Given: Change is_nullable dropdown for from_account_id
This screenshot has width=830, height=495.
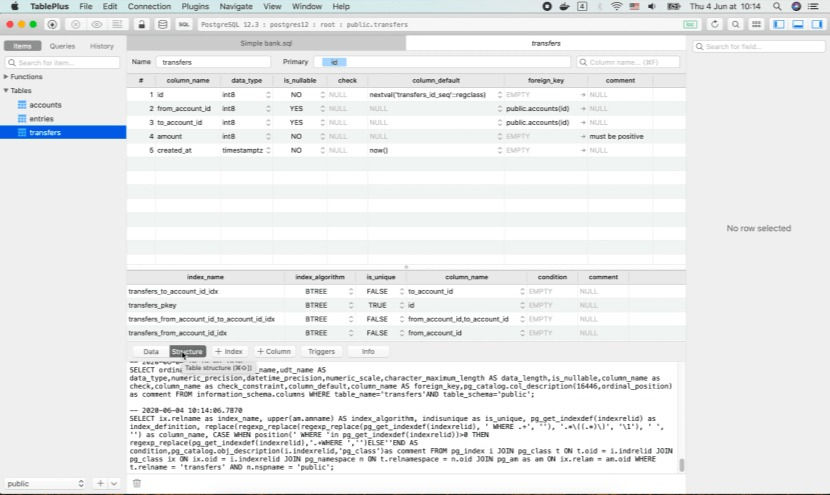Looking at the screenshot, I should pyautogui.click(x=322, y=109).
